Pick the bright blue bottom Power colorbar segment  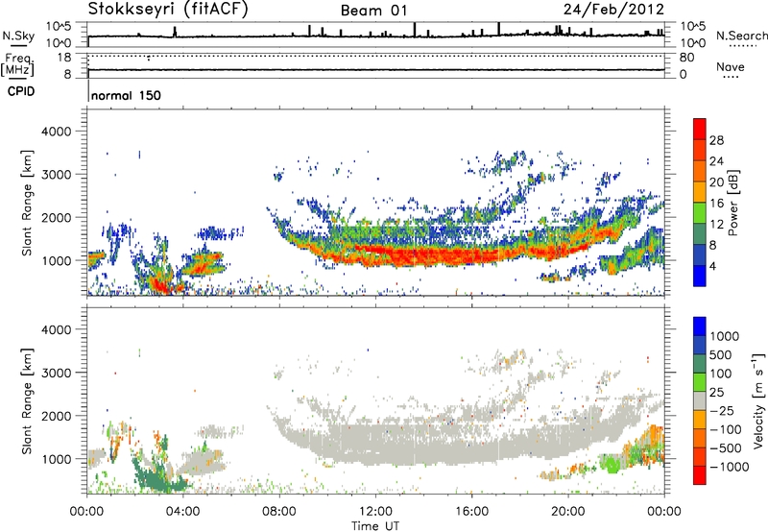click(700, 276)
